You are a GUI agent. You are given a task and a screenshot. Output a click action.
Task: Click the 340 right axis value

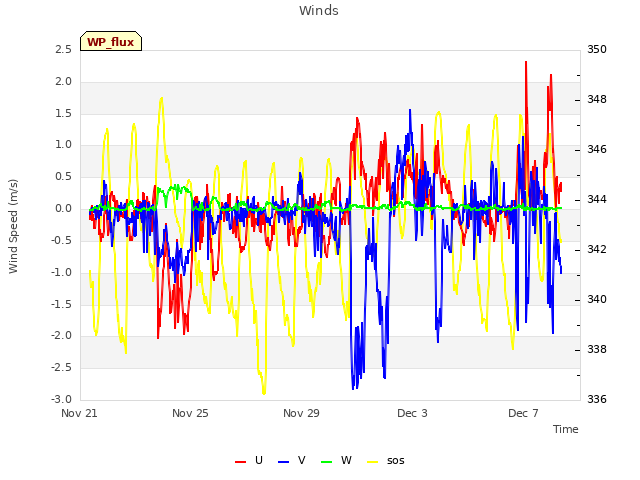click(x=597, y=299)
